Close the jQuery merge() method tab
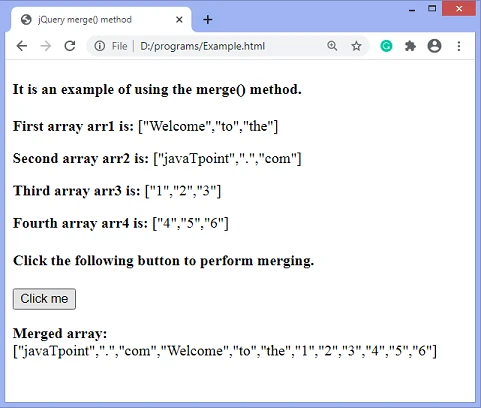 tap(179, 20)
